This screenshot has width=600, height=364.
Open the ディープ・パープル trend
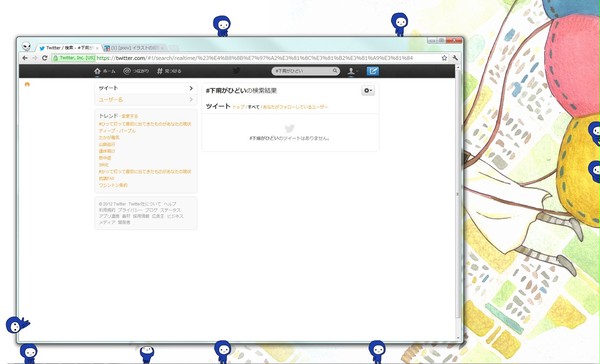tap(117, 131)
